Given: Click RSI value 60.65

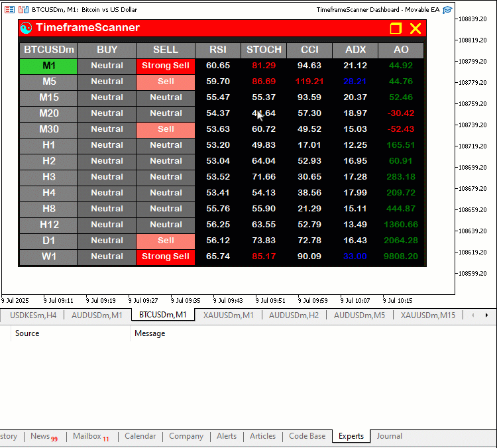Looking at the screenshot, I should (218, 66).
